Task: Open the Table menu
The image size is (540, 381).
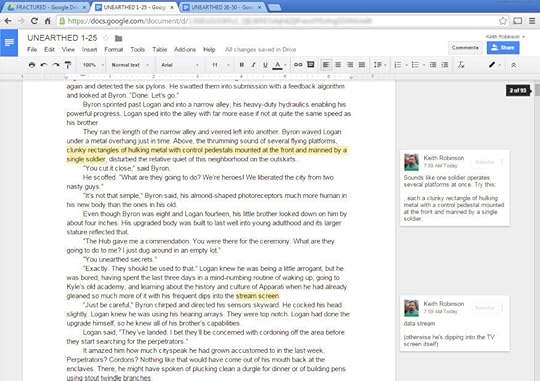Action: (x=160, y=50)
